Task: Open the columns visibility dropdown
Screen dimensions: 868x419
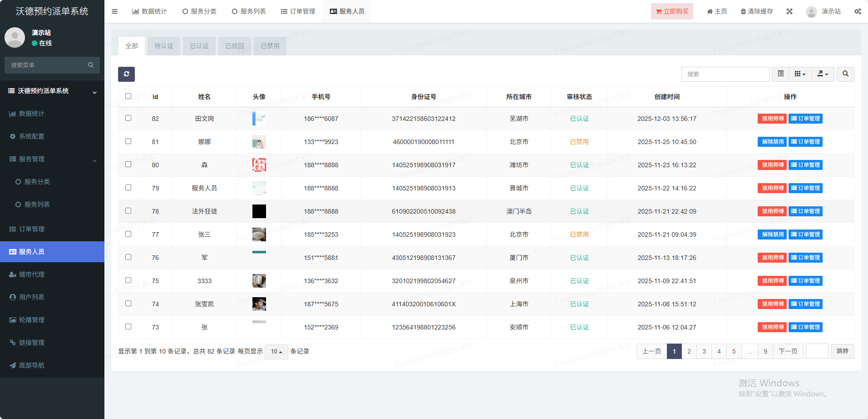Action: (x=800, y=74)
